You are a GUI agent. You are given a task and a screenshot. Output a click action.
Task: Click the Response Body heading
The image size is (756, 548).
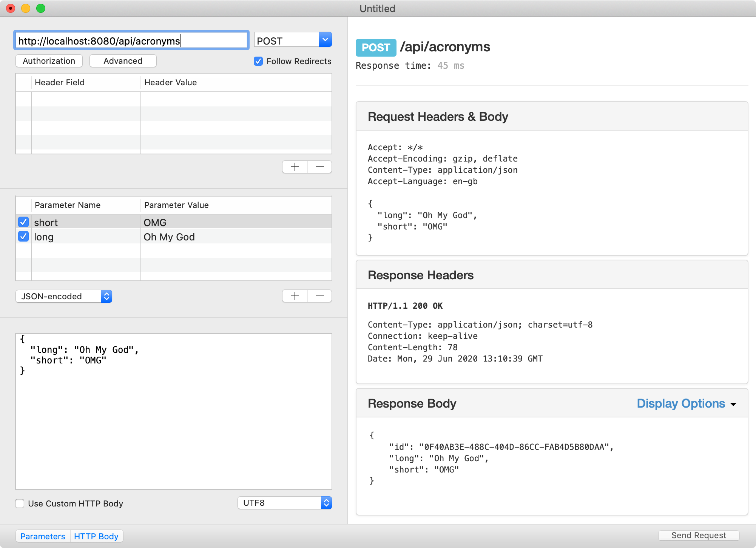412,403
